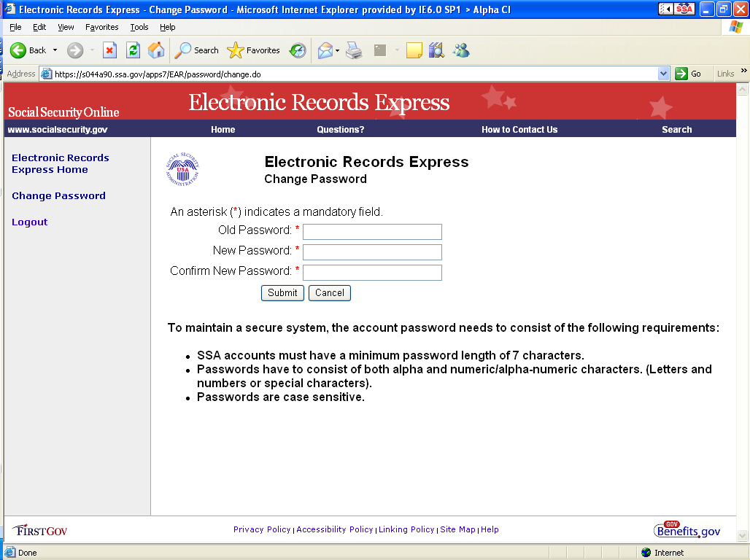This screenshot has width=750, height=560.
Task: Click the IE window icon in title bar
Action: 9,9
